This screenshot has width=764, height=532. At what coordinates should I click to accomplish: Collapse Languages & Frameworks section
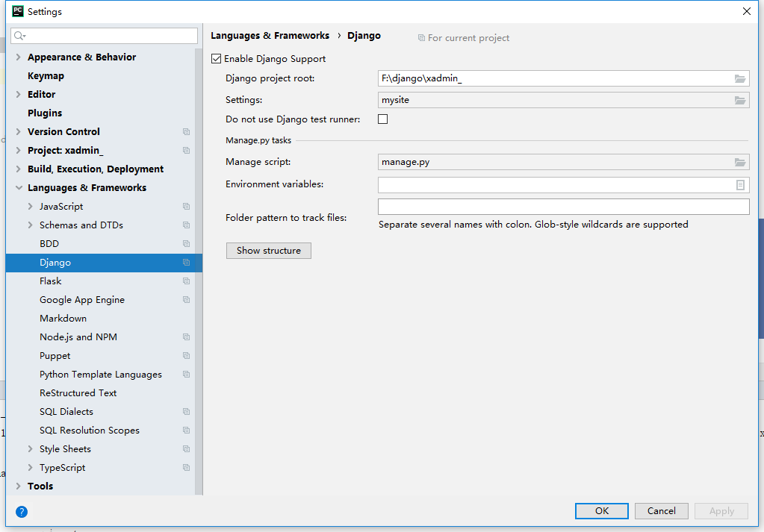pos(19,188)
